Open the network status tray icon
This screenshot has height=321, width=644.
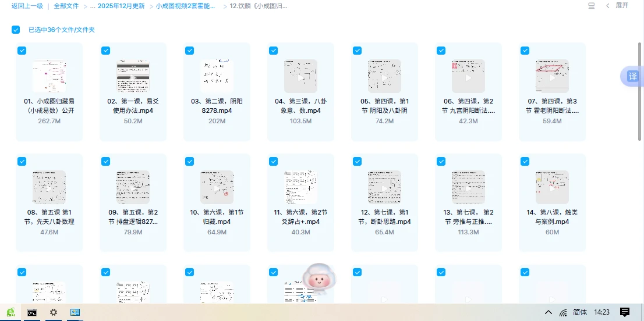[564, 312]
